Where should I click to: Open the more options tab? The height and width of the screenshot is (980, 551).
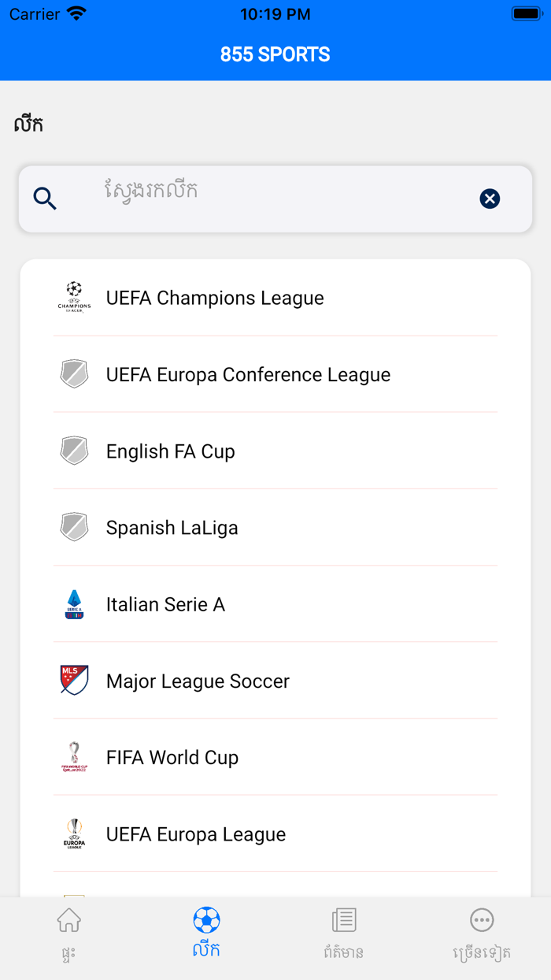pos(482,934)
